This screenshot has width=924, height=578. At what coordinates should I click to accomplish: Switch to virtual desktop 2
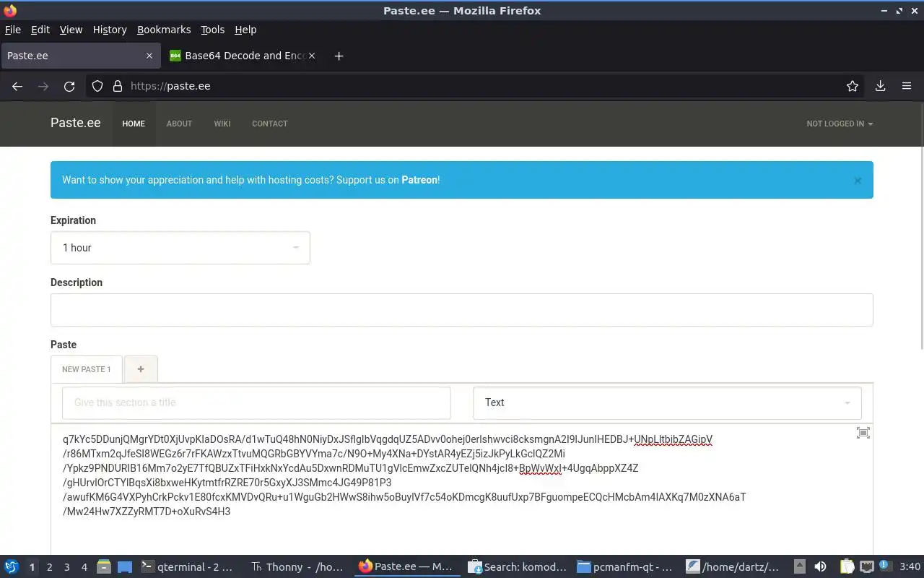pyautogui.click(x=49, y=567)
